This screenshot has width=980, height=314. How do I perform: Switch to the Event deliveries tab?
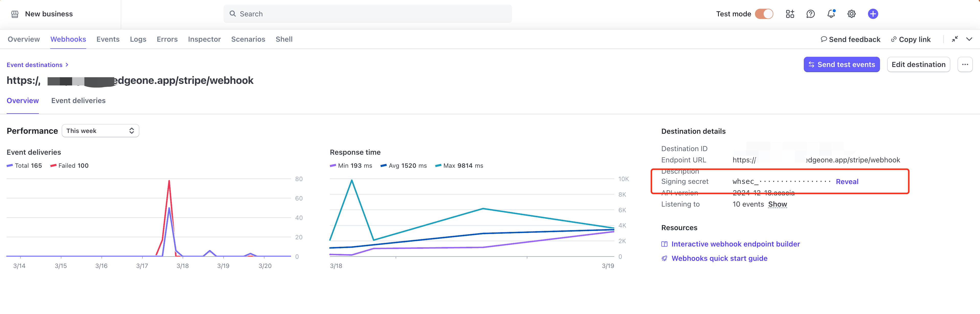tap(78, 101)
